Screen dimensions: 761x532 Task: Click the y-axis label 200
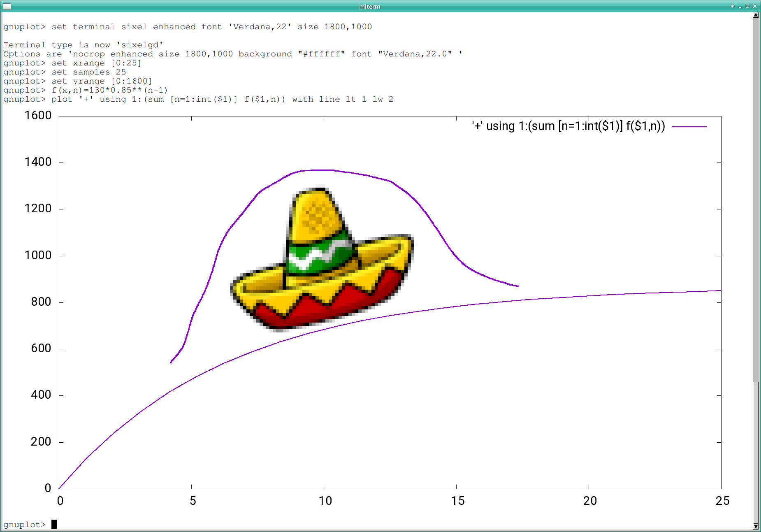click(x=41, y=441)
